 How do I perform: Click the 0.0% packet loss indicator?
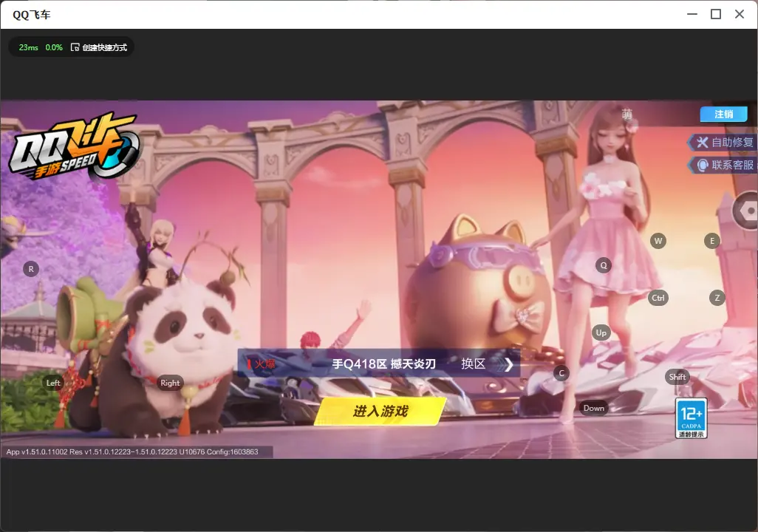pos(54,47)
